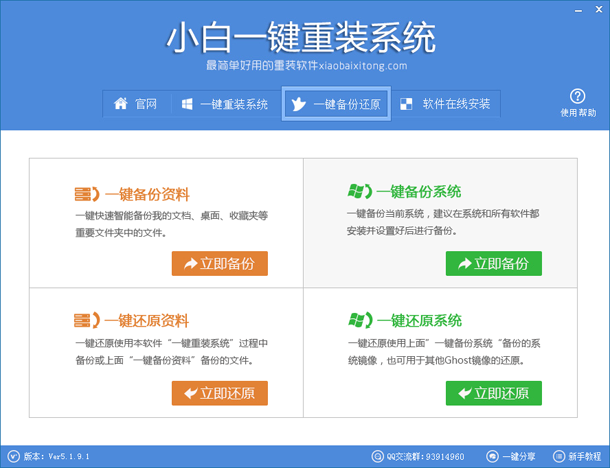This screenshot has width=610, height=468.
Task: Click the 新手教程 tutorial icon
Action: pyautogui.click(x=559, y=456)
